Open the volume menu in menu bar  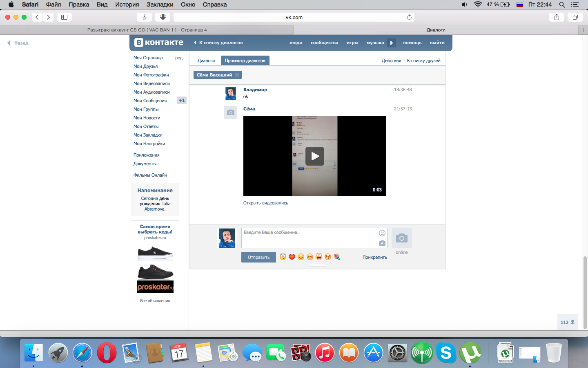464,4
